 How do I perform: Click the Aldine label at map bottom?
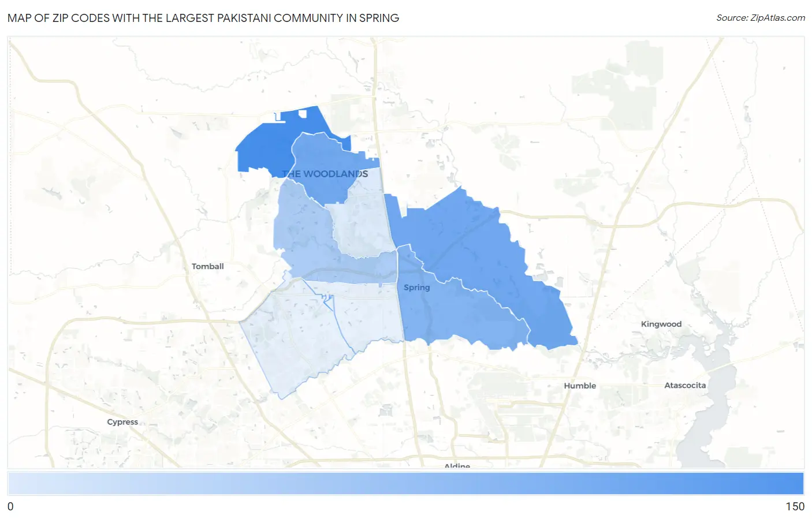coord(457,465)
